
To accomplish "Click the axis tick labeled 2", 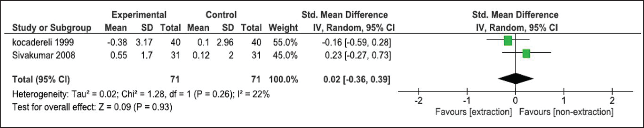I will 612,101.
